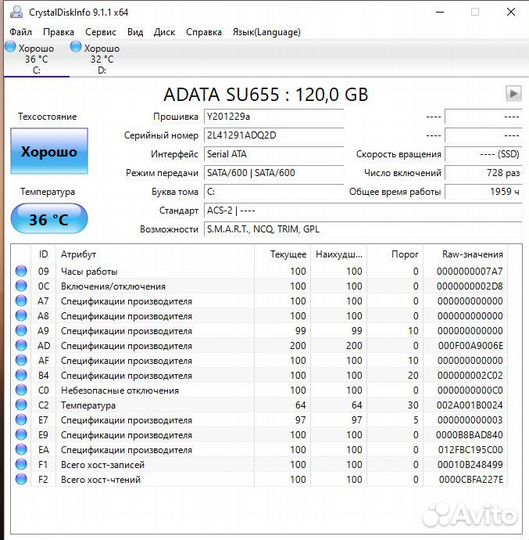Open the Правка menu
Viewport: 529px width, 540px height.
click(59, 32)
